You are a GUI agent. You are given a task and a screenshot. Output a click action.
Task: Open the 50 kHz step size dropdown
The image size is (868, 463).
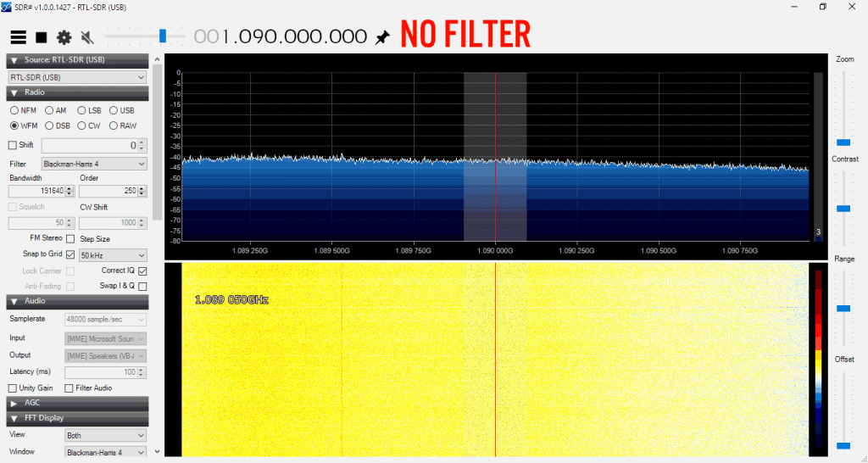[x=112, y=254]
